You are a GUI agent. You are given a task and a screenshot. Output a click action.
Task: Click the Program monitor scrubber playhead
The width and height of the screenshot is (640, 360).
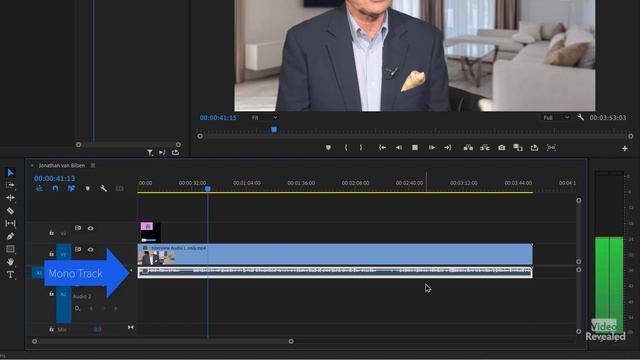pos(274,130)
